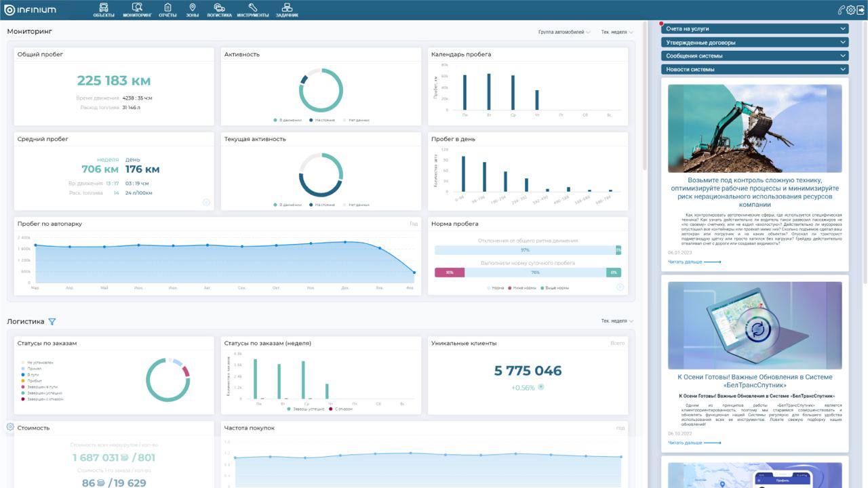Image resolution: width=868 pixels, height=488 pixels.
Task: Toggle На стоянке legend in Активность chart
Action: pos(322,120)
